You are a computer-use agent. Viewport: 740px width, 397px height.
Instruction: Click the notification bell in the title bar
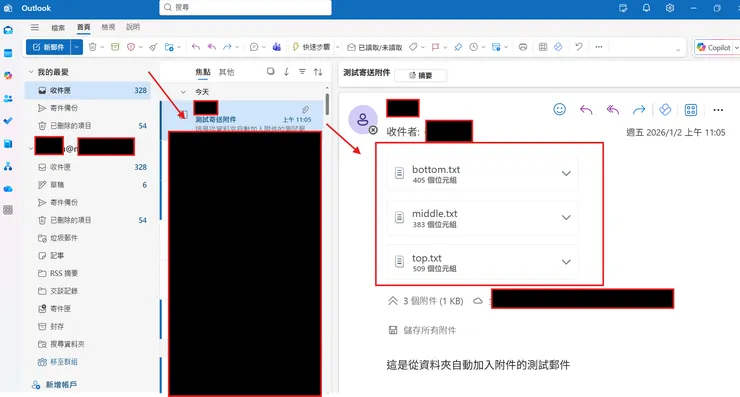click(x=646, y=8)
